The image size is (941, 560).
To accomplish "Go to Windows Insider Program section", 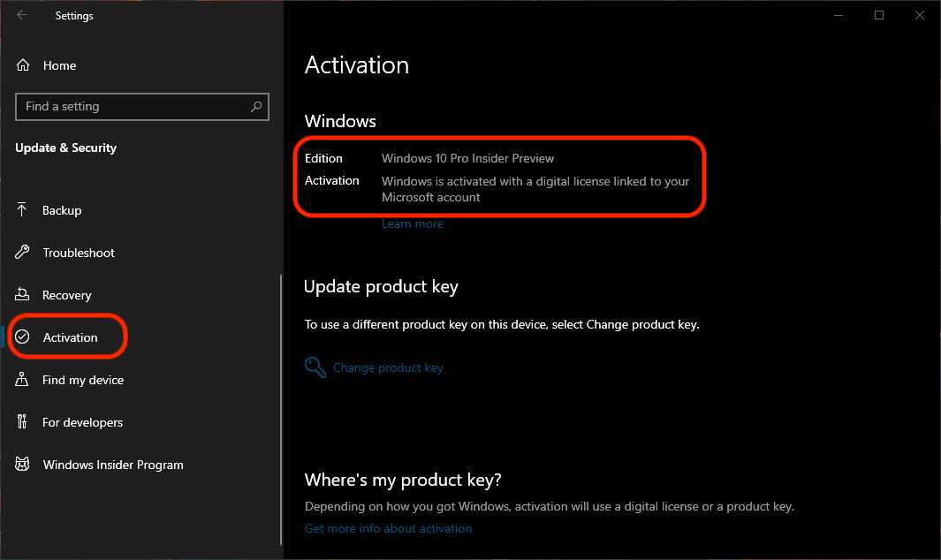I will [x=113, y=465].
